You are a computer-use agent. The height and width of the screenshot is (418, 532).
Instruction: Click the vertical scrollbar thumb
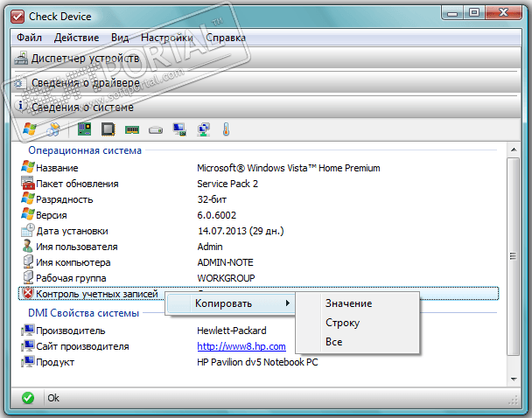(x=514, y=256)
